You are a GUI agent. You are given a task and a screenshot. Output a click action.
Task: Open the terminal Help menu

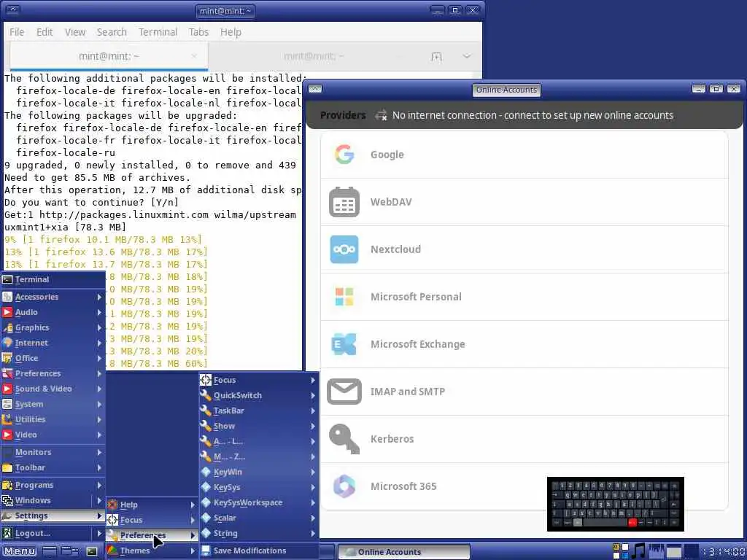click(x=231, y=32)
